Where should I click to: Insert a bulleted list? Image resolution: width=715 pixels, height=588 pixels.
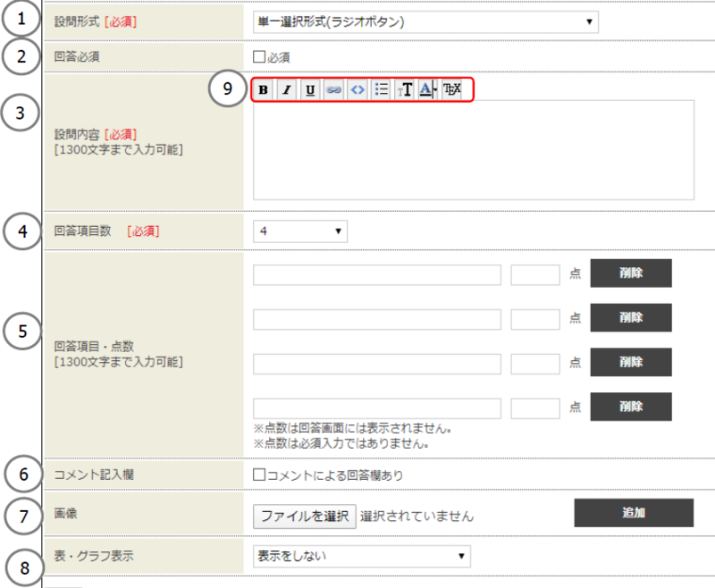tap(382, 89)
